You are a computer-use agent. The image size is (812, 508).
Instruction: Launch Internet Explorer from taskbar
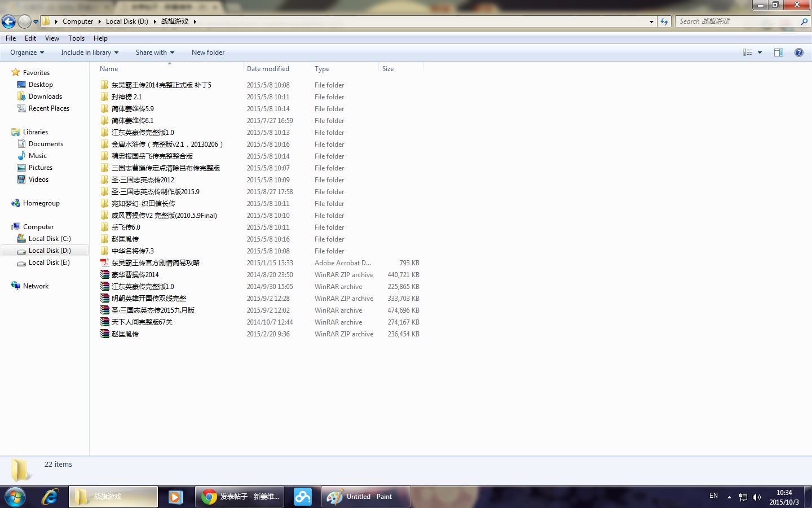tap(50, 497)
